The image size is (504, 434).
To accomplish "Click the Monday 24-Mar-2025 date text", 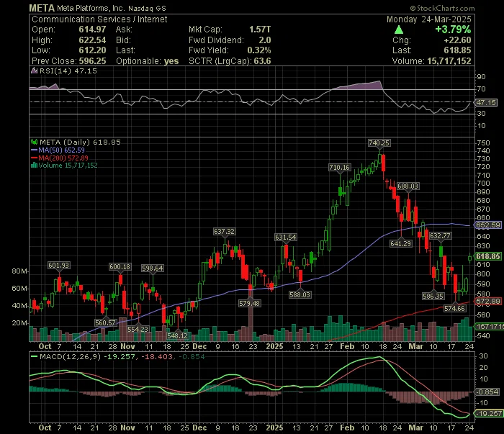I will [429, 19].
